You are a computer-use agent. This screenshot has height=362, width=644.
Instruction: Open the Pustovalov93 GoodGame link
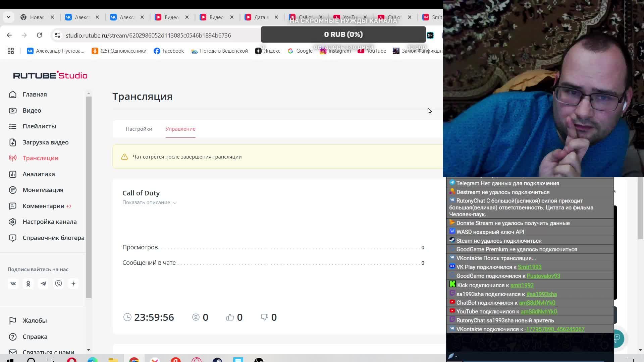[543, 276]
